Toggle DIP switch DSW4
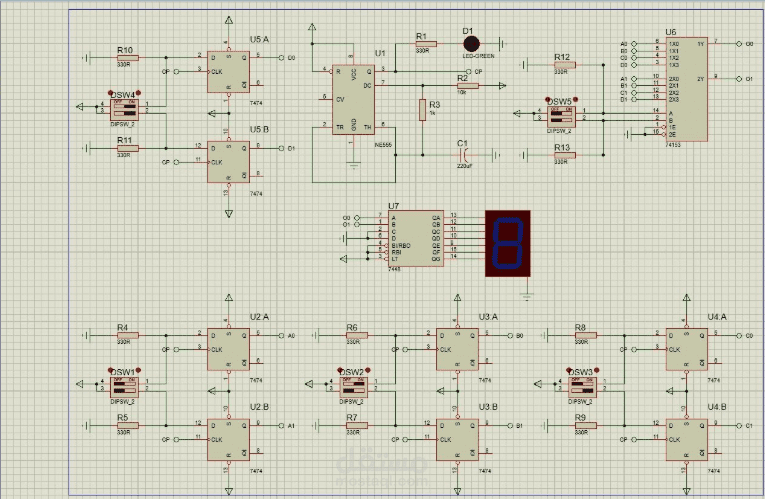 tap(124, 110)
